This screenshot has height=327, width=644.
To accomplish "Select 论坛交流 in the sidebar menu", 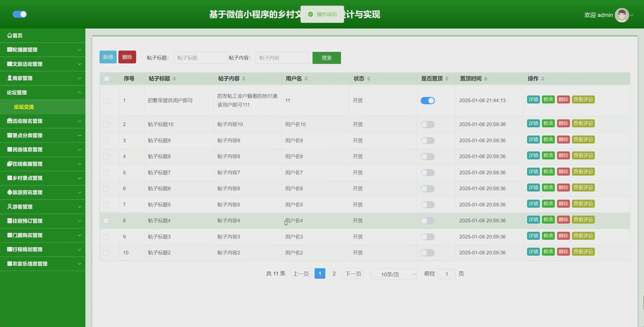I will coord(24,107).
